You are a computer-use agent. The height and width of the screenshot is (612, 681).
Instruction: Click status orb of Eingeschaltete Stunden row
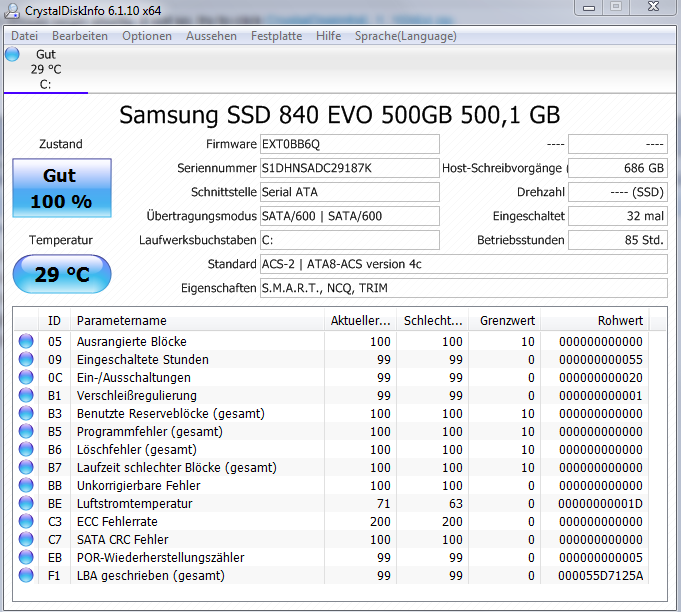pyautogui.click(x=26, y=359)
